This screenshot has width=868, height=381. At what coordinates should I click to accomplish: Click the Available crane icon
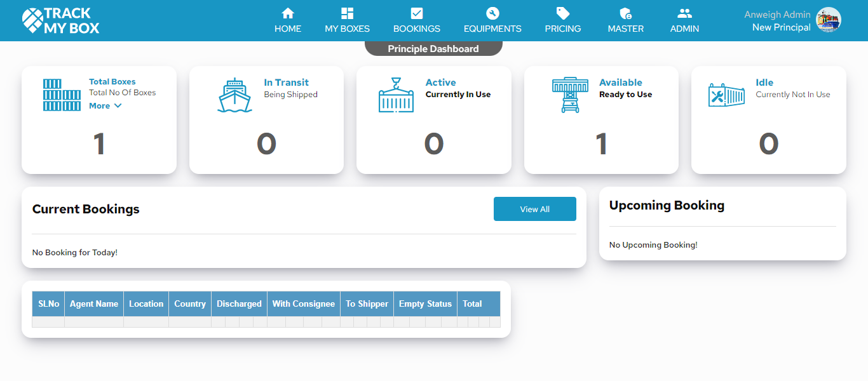[570, 95]
